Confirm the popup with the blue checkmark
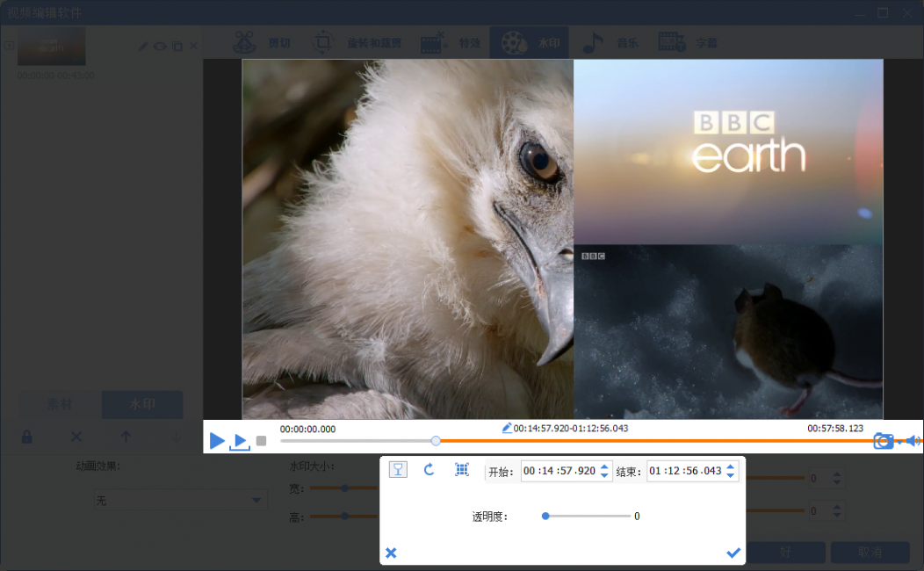This screenshot has height=571, width=924. 733,553
